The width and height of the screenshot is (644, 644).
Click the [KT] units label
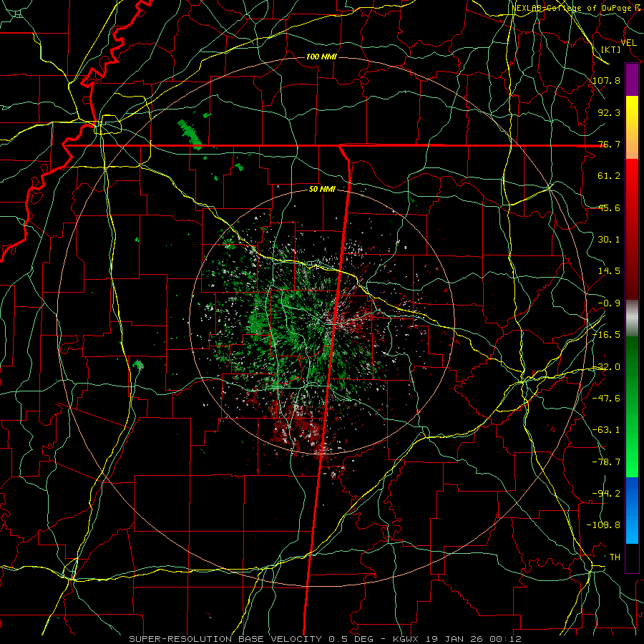coord(611,49)
